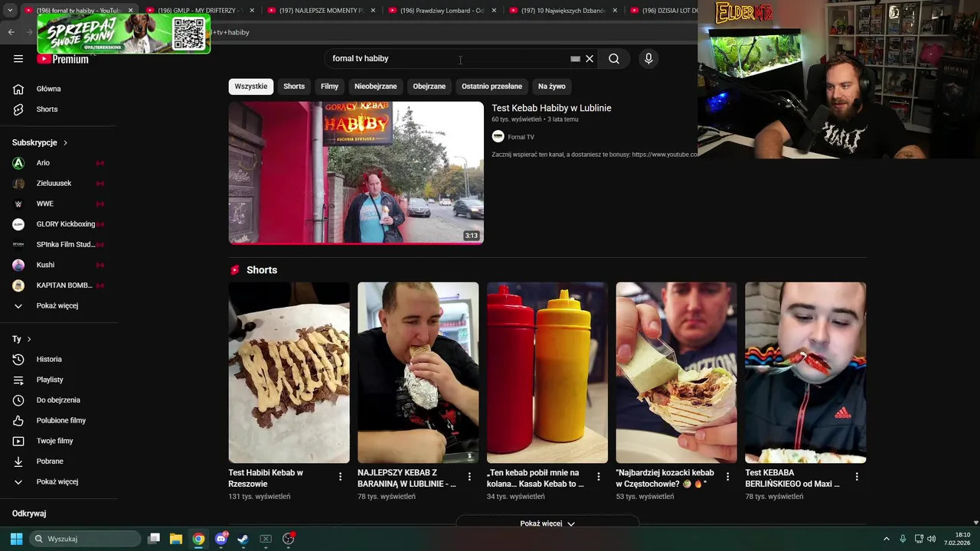Open the ketchup and mustard bottles short
The image size is (980, 551).
(547, 373)
